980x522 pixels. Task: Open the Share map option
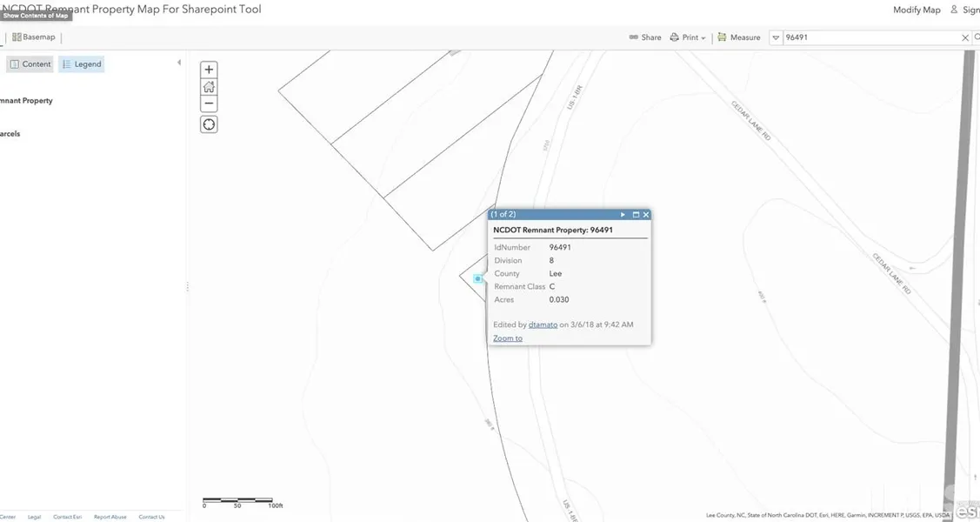point(645,37)
